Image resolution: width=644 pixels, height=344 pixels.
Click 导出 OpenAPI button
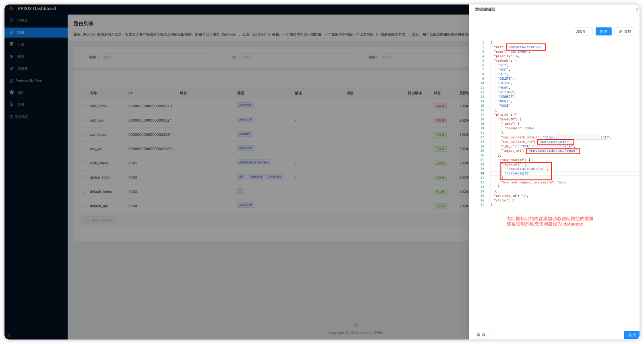99,220
